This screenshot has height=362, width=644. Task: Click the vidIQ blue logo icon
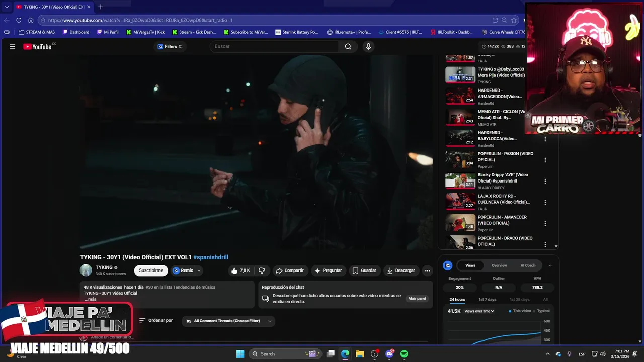point(447,265)
